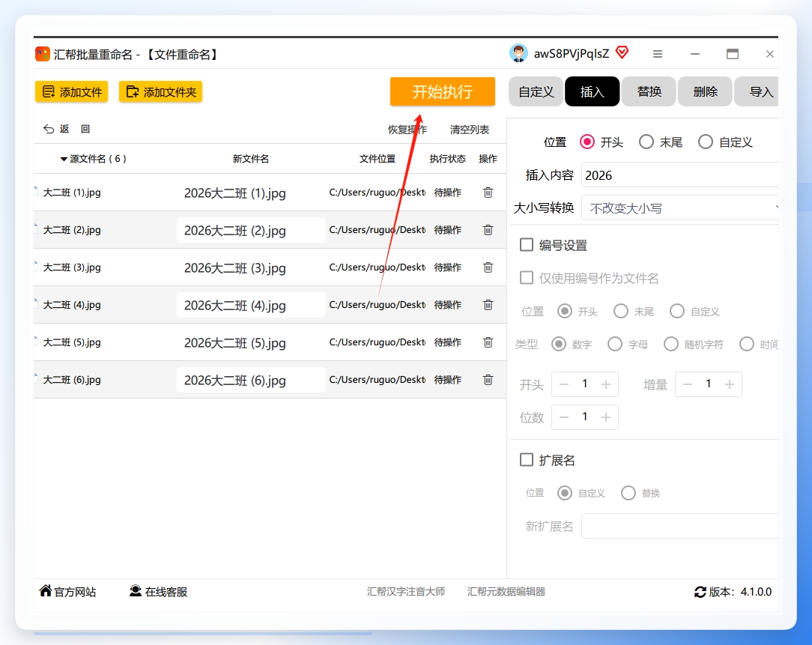
Task: Check for updates via 版本 refresh icon
Action: point(700,592)
